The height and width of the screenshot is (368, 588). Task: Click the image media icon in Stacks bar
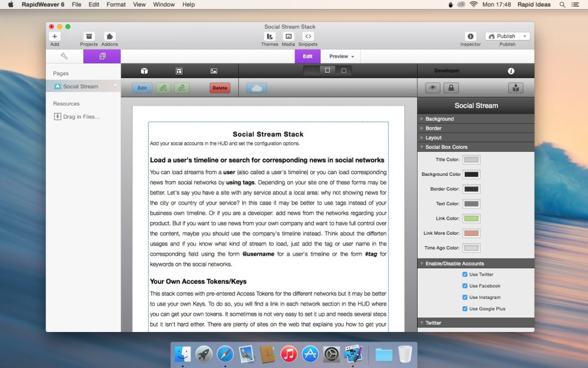(x=214, y=71)
